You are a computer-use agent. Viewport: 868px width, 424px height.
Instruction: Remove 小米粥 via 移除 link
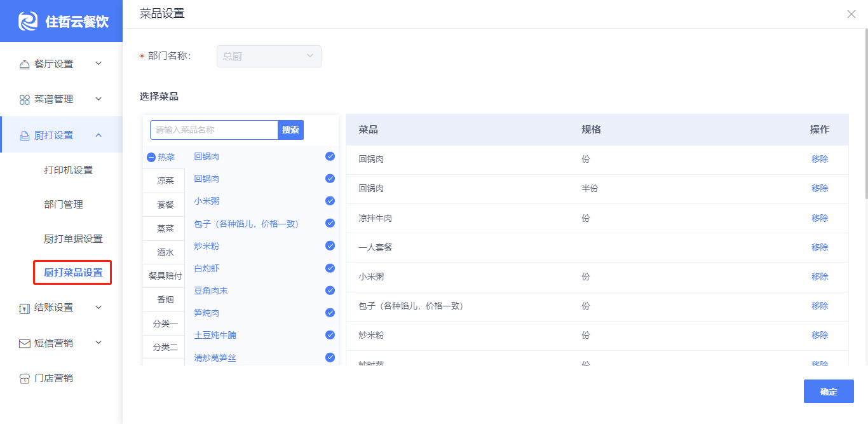(x=820, y=277)
